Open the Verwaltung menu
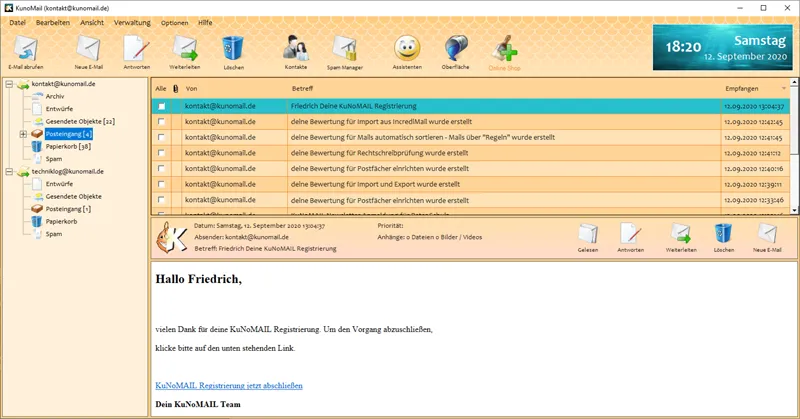 (132, 22)
